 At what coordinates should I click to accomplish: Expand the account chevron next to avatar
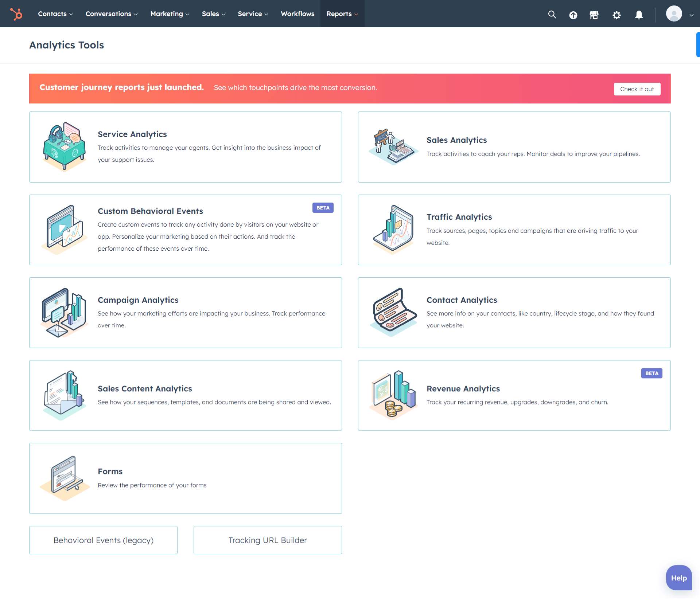point(692,15)
